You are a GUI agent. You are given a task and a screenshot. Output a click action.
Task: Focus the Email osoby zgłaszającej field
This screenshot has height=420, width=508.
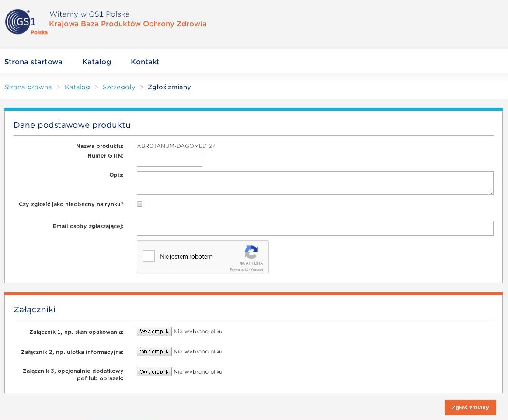(315, 228)
